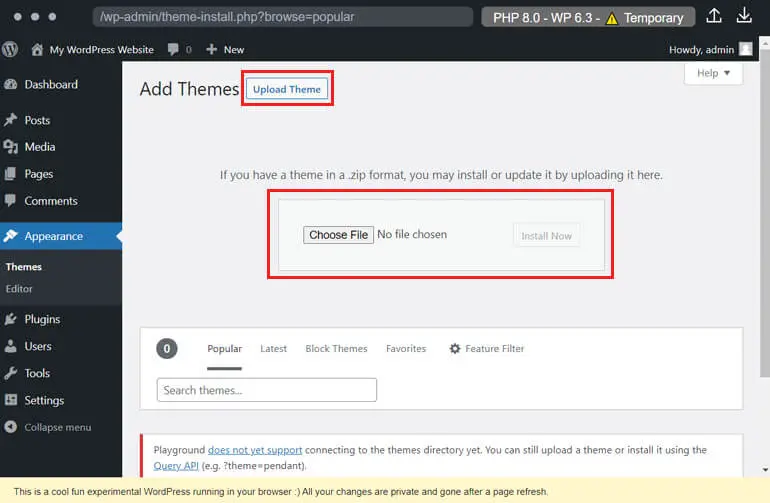Click the Settings sliders icon
The height and width of the screenshot is (503, 770).
pyautogui.click(x=10, y=400)
